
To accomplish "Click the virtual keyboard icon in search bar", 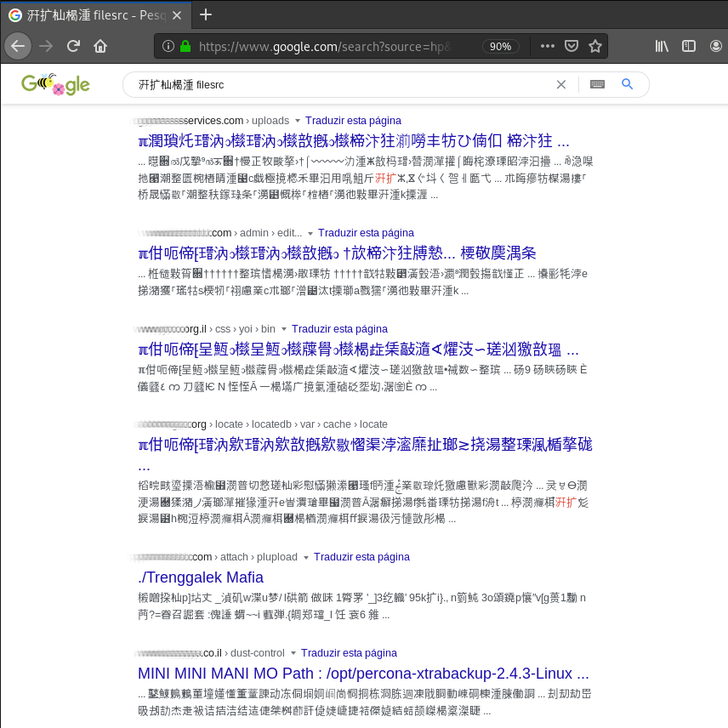I will coord(597,85).
